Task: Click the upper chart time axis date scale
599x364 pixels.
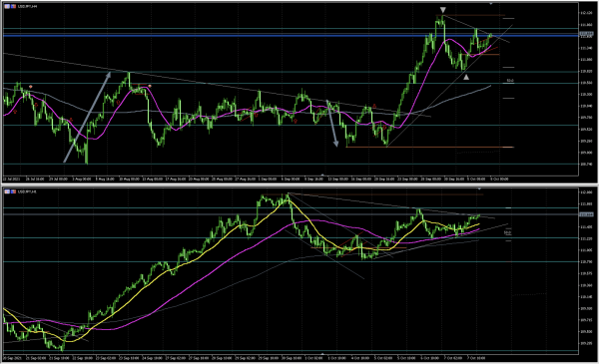Action: coord(291,179)
